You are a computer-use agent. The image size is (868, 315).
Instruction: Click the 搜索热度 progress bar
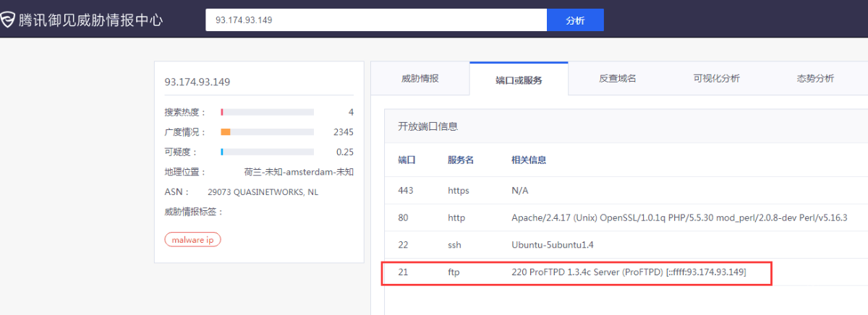point(268,112)
